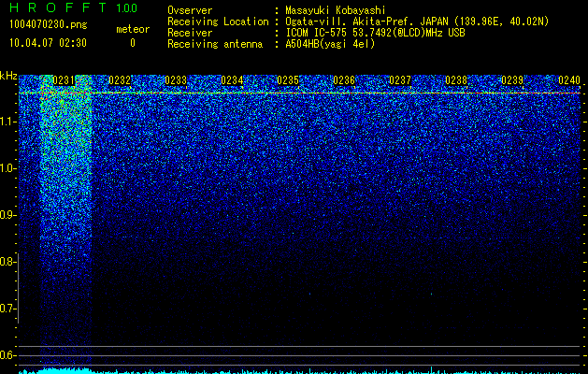The image size is (588, 374).
Task: Click the 0.7 kHz axis label
Action: 7,309
